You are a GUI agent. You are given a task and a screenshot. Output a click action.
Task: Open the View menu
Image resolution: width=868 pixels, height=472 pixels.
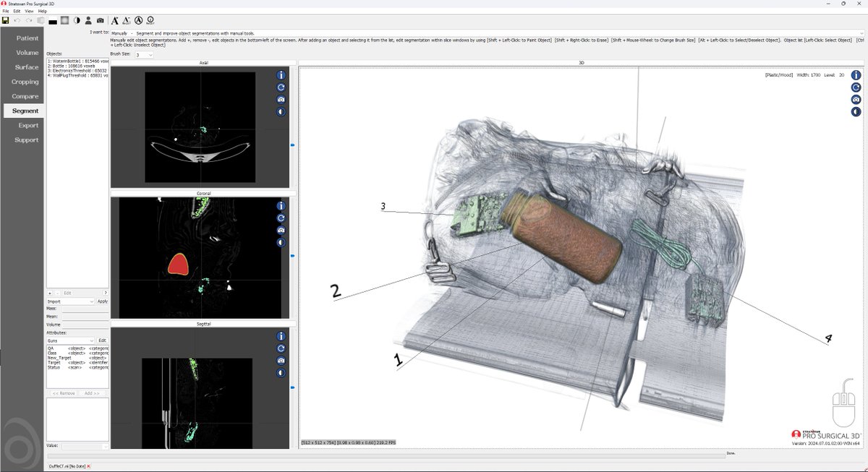click(x=29, y=12)
